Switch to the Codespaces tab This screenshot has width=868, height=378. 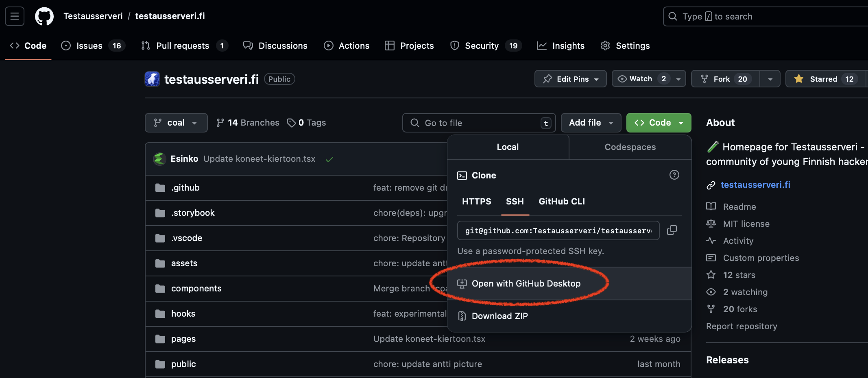tap(630, 147)
